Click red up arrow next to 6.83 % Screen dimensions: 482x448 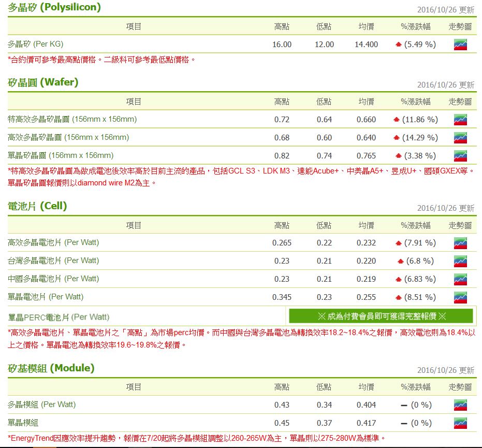click(399, 280)
